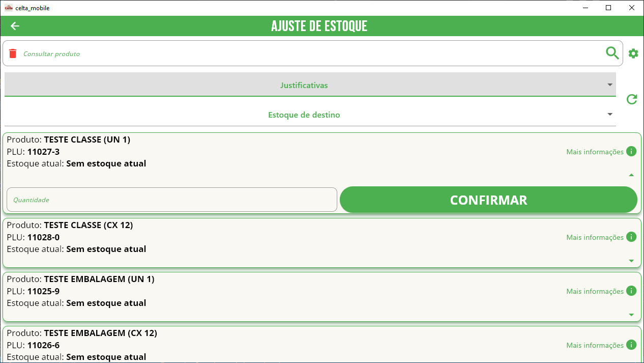Open the Justificativas dropdown
The width and height of the screenshot is (644, 363).
310,85
